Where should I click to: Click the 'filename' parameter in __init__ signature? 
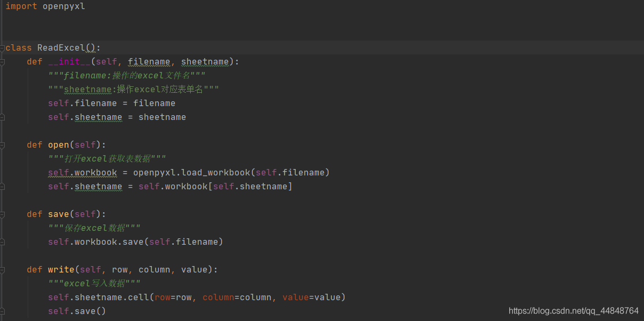149,62
